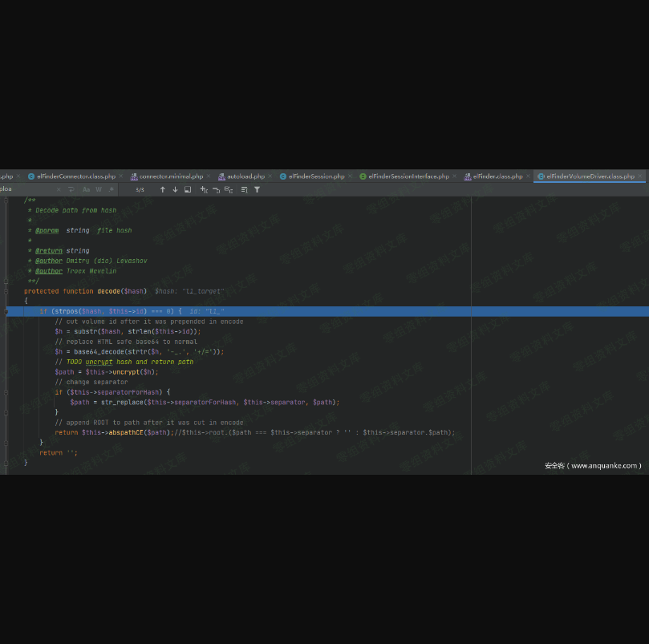
Task: Toggle Match Case (Aa) search option
Action: 86,190
